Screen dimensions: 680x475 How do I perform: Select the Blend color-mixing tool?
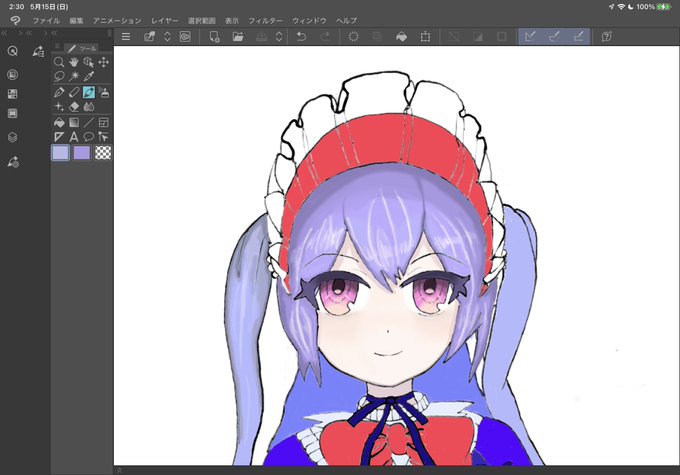(x=89, y=107)
